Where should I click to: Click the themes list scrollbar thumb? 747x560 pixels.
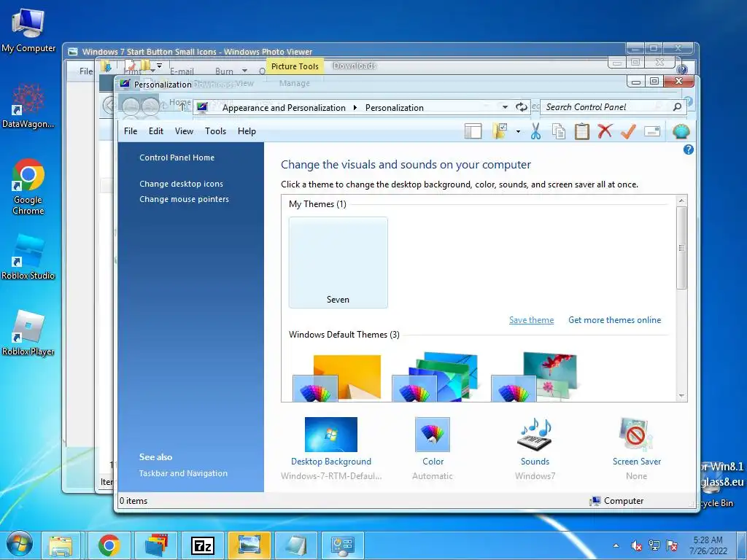(x=682, y=248)
